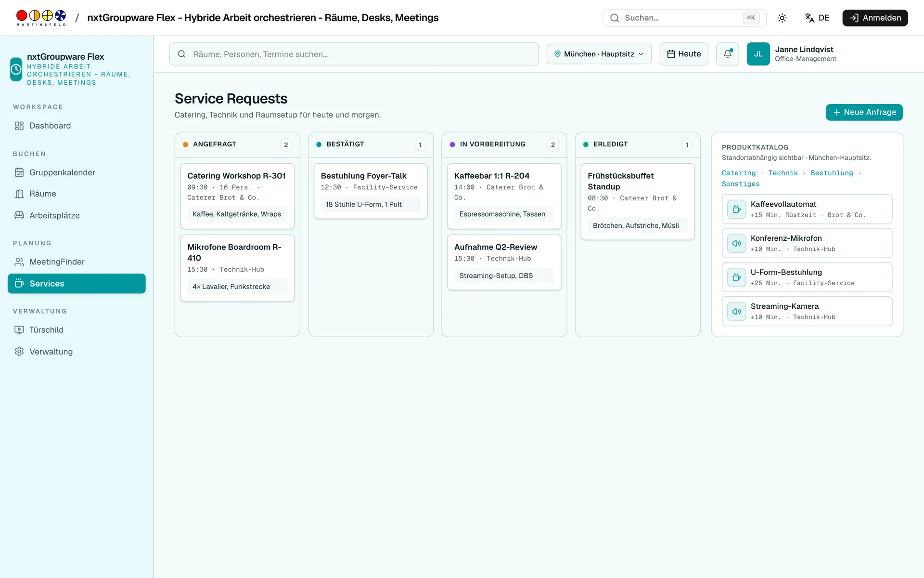Toggle light/dark theme sun icon
This screenshot has width=924, height=578.
[782, 18]
